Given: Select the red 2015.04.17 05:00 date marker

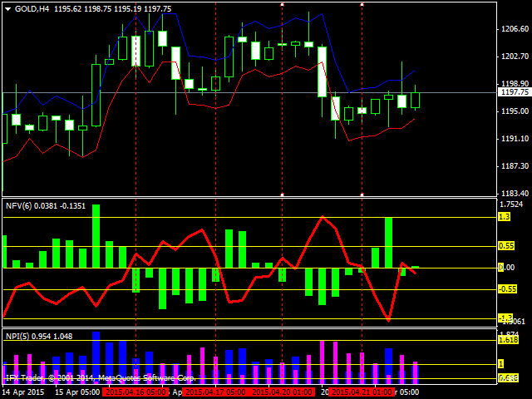Looking at the screenshot, I should pos(215,392).
